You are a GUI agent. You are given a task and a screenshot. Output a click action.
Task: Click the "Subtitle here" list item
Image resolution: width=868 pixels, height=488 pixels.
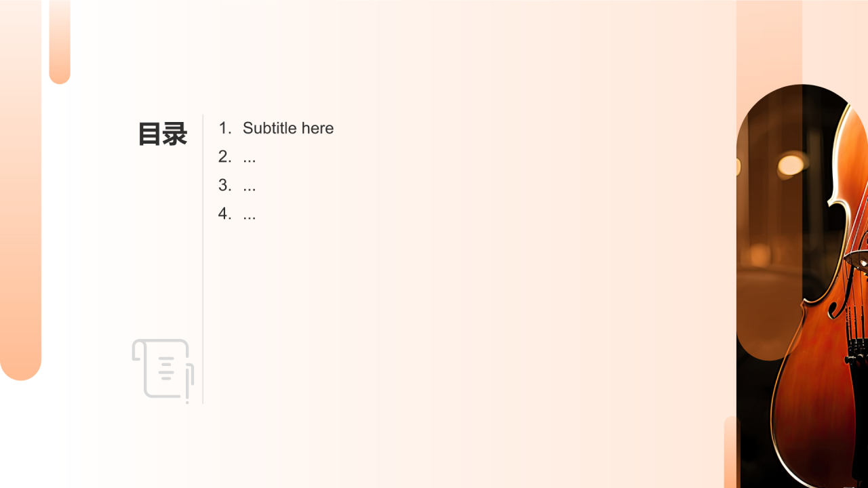click(288, 128)
